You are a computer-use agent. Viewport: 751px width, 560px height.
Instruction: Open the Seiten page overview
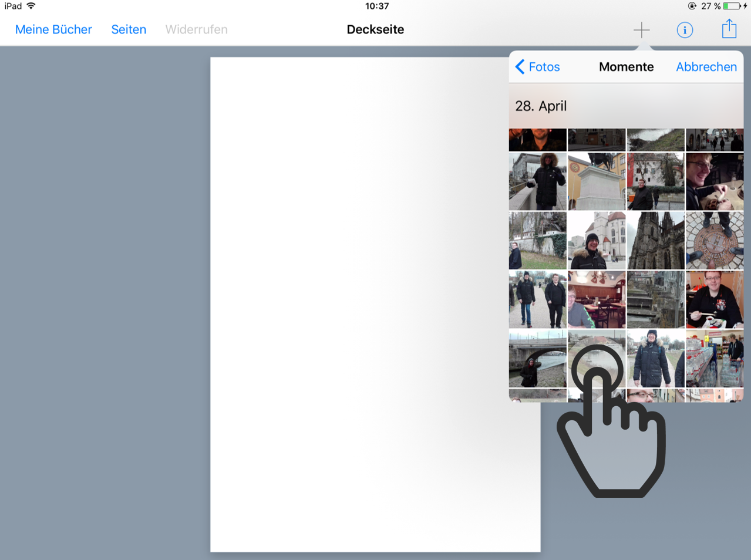coord(129,29)
